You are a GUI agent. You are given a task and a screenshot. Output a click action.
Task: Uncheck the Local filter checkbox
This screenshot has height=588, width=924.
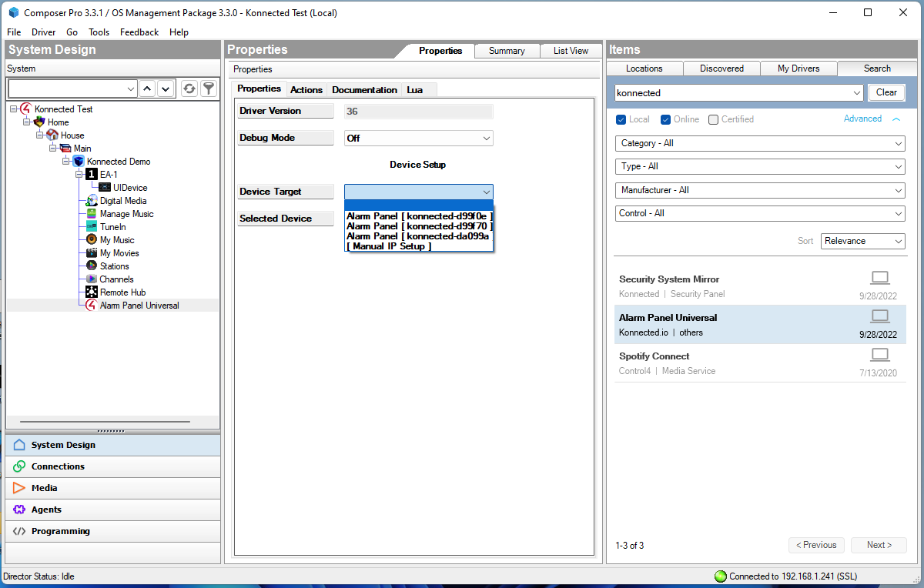pyautogui.click(x=621, y=119)
